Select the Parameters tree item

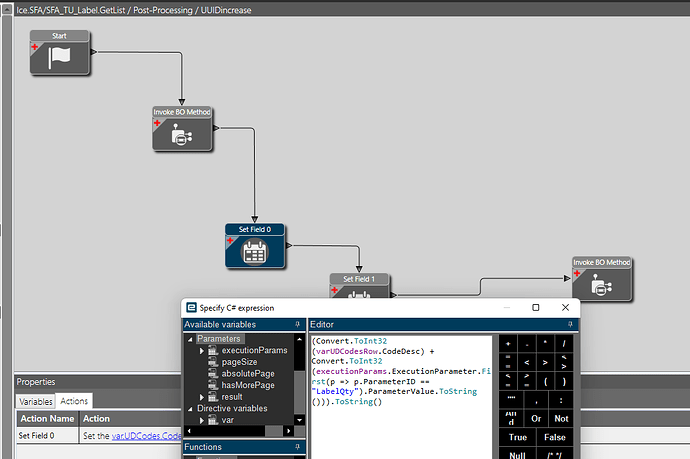[219, 338]
